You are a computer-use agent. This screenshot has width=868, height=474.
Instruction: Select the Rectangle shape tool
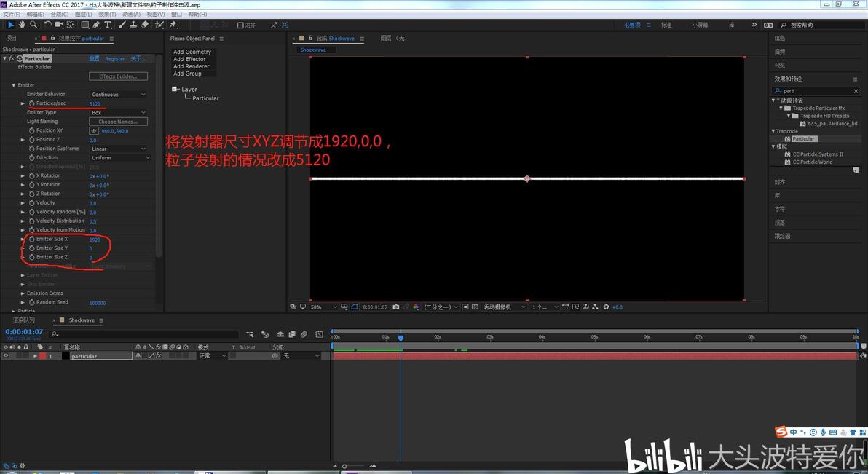[85, 25]
